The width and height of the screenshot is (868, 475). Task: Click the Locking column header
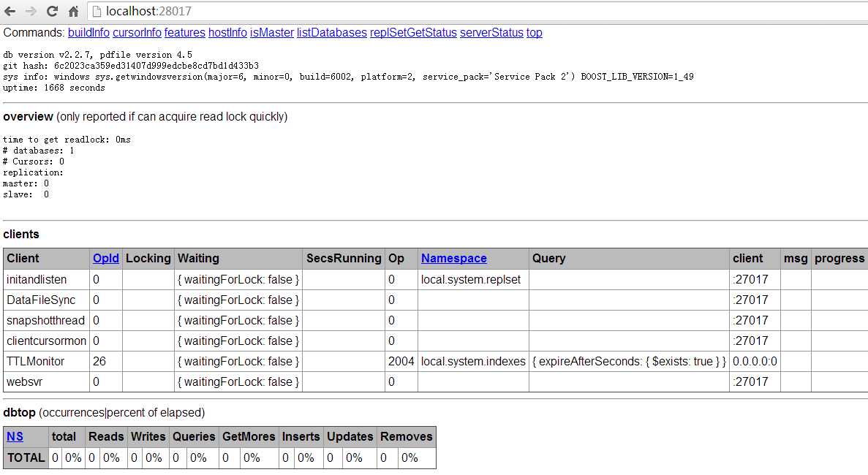pos(148,258)
